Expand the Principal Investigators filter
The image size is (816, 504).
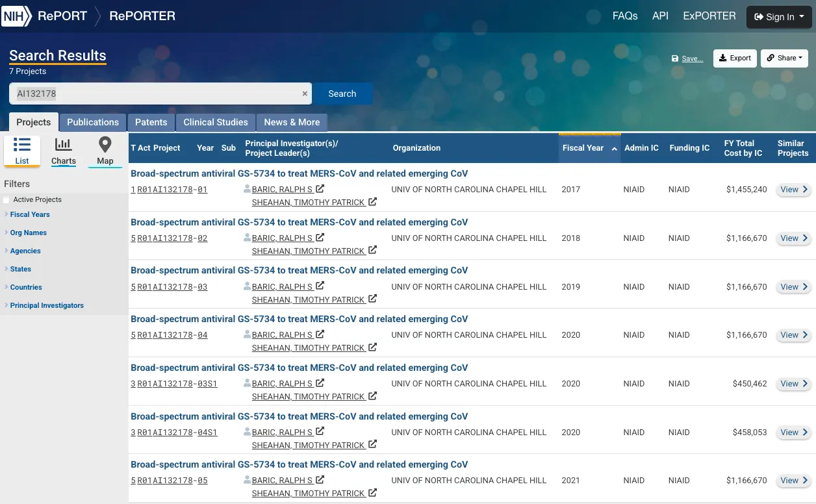47,305
